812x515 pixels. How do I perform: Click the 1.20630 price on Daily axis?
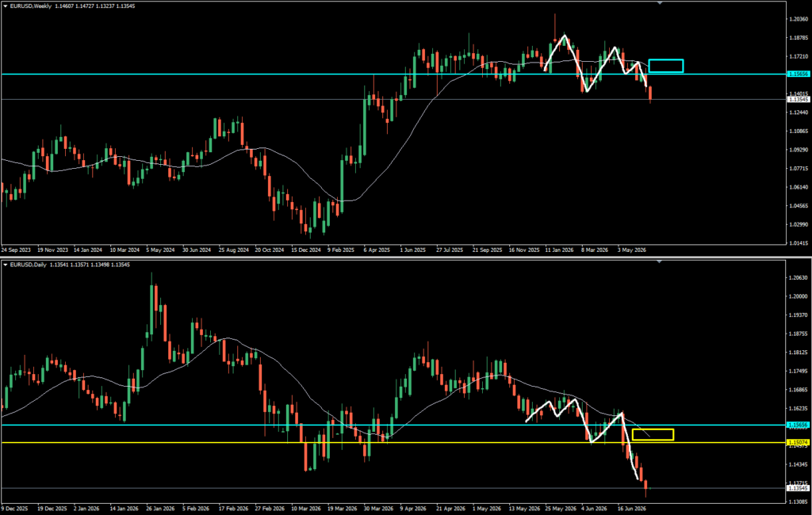pos(799,278)
